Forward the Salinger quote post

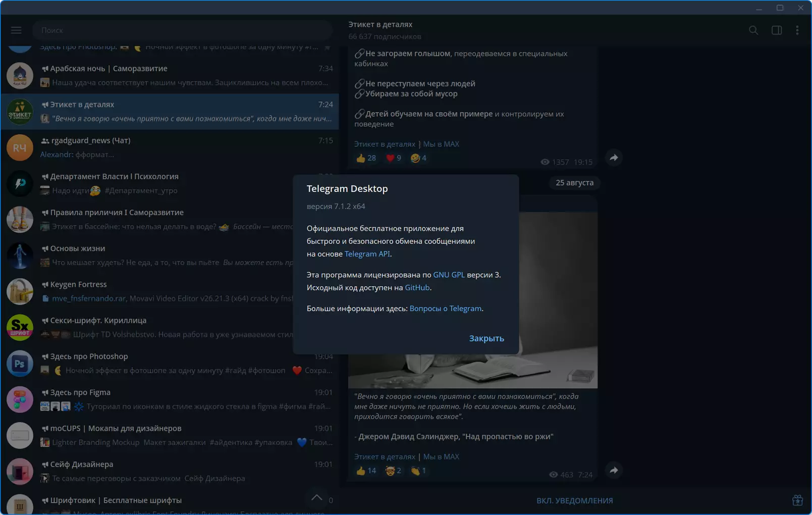click(x=614, y=471)
